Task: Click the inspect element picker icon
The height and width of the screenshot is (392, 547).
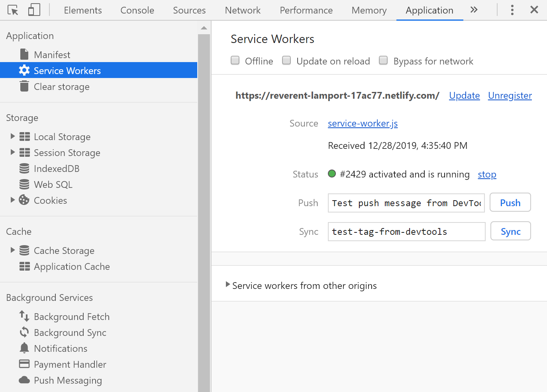Action: (x=13, y=10)
